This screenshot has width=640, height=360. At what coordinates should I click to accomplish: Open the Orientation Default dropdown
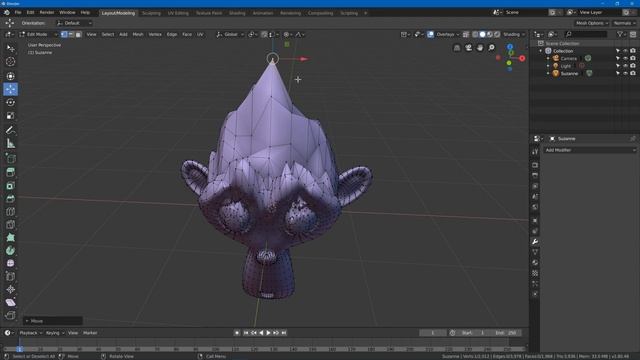click(74, 23)
